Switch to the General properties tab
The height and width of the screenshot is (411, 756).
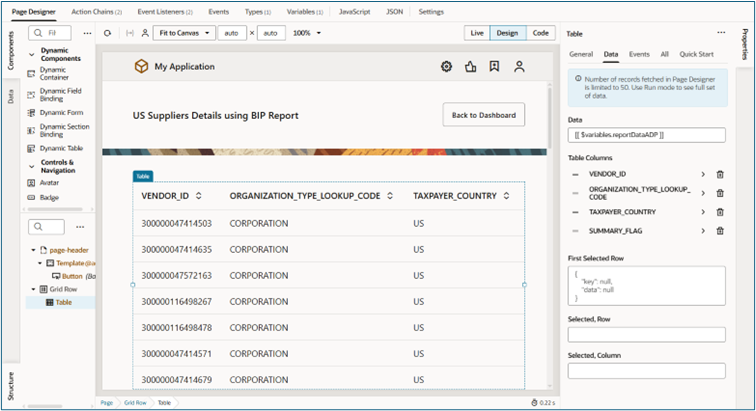coord(580,54)
